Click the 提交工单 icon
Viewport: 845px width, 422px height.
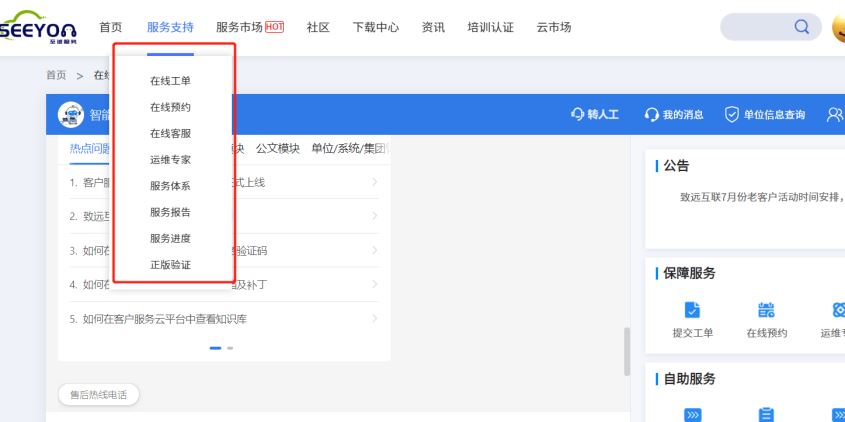692,310
